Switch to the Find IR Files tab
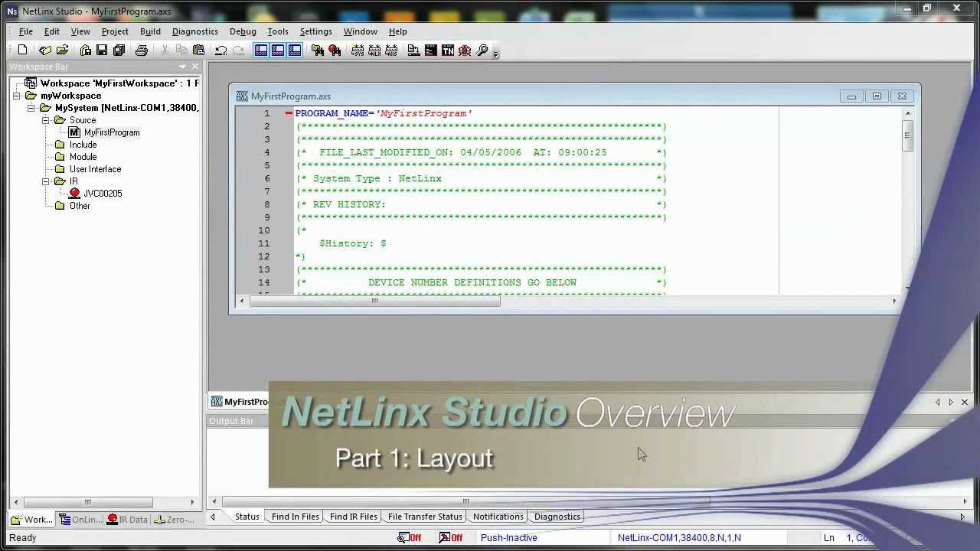Image resolution: width=980 pixels, height=551 pixels. click(353, 517)
